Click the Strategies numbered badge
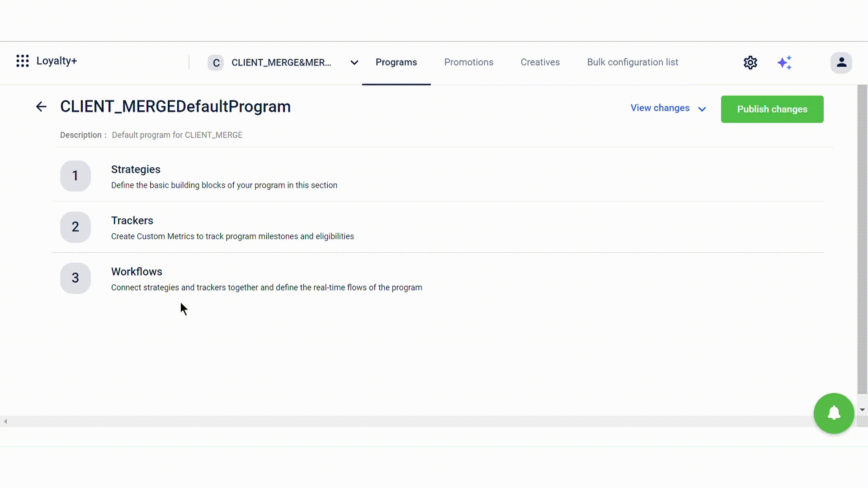The height and width of the screenshot is (488, 868). point(75,175)
